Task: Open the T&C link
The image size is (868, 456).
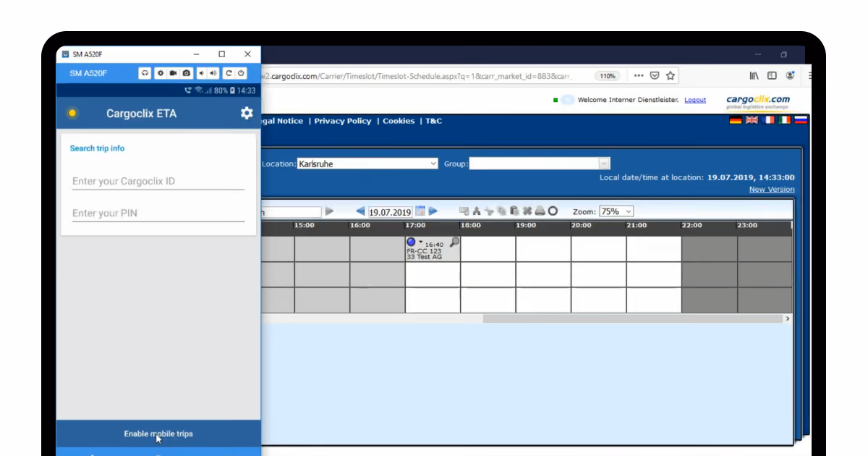Action: (x=433, y=121)
